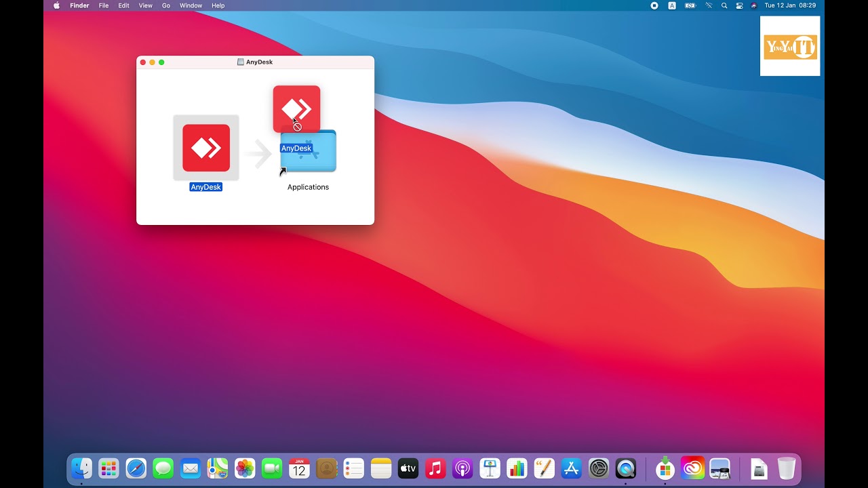
Task: Open the File menu
Action: 104,5
